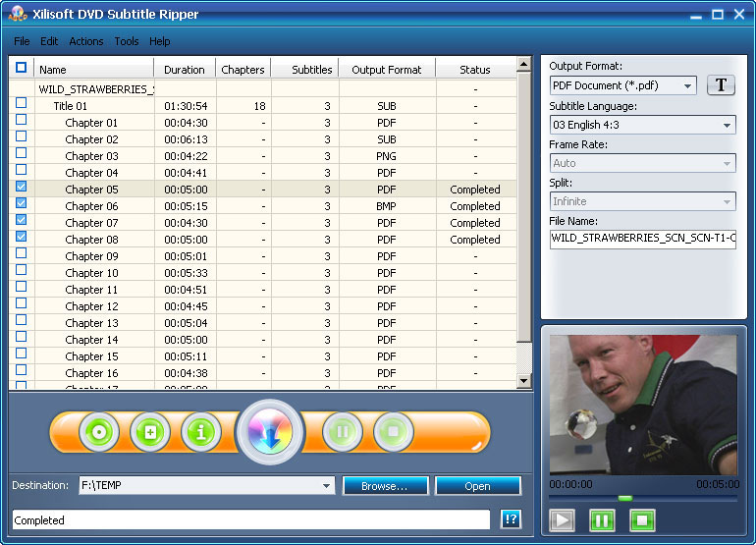Open the subtitle text settings T button
This screenshot has height=545, width=756.
click(721, 85)
